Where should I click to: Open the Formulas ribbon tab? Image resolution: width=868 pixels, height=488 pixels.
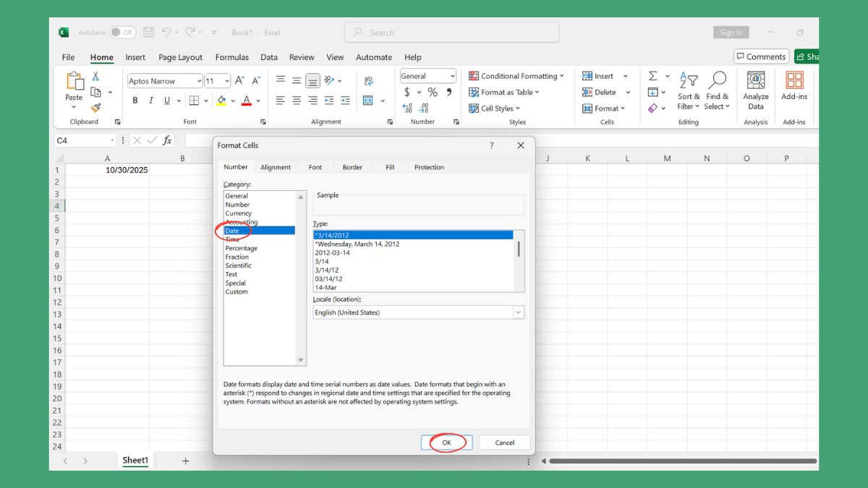pos(231,57)
